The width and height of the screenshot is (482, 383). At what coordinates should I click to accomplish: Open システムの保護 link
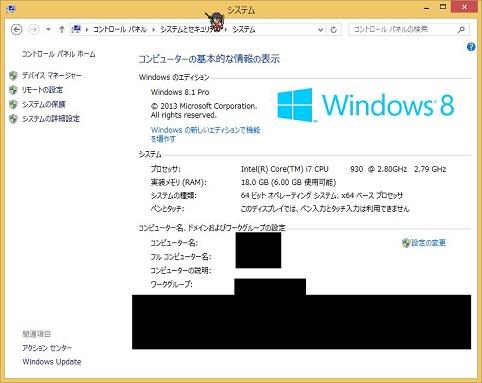pos(44,104)
